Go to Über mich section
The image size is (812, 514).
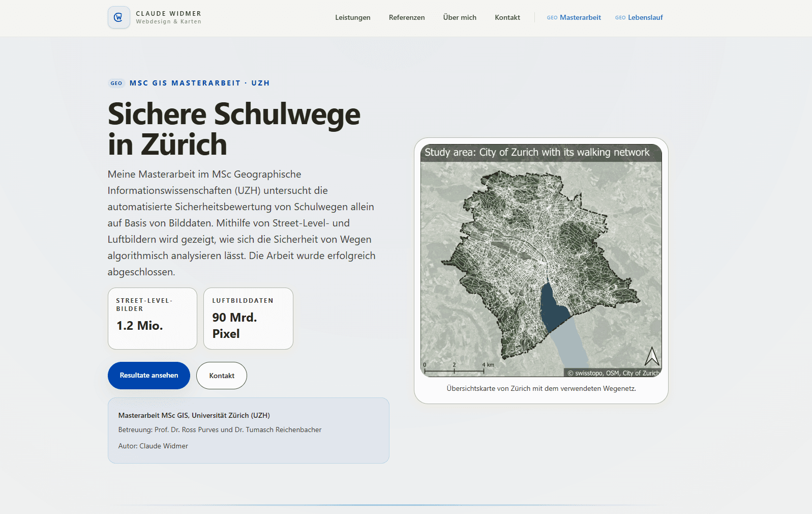460,17
